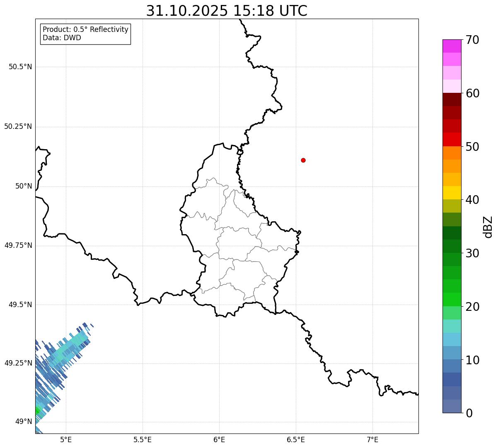
Task: Click the 'Product: 0.5° Reflectivity' label
Action: 85,30
